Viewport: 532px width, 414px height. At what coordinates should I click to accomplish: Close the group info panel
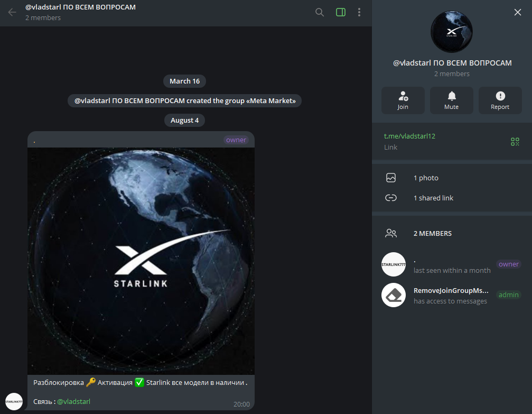click(x=517, y=12)
